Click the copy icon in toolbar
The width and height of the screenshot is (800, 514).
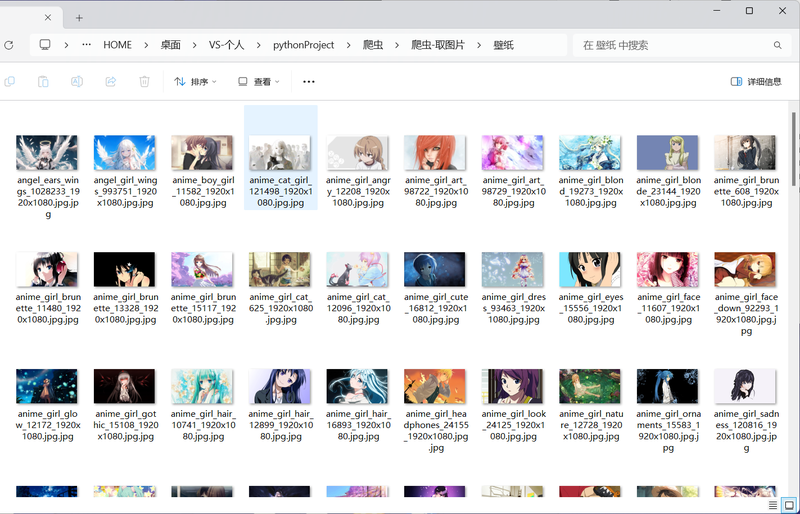(x=10, y=82)
